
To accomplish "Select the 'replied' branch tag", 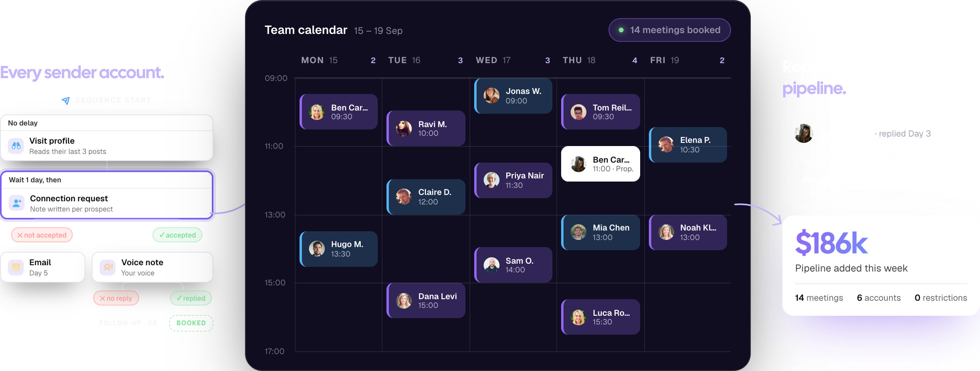I will [x=191, y=298].
